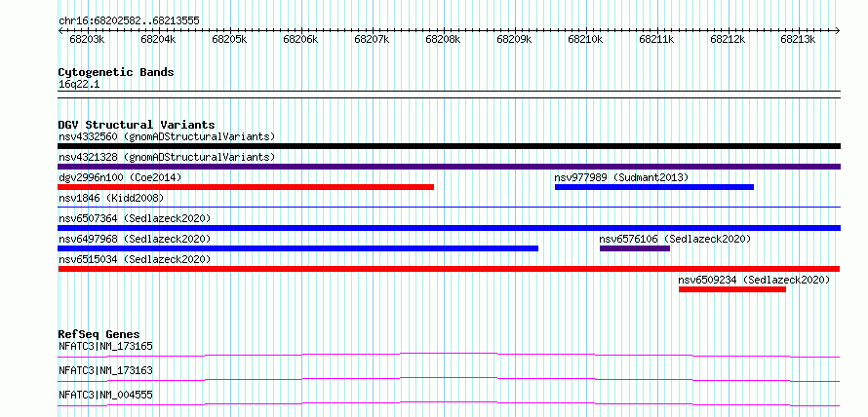
Task: Open the dgv2996n100 (Coe2014) label
Action: [x=120, y=177]
